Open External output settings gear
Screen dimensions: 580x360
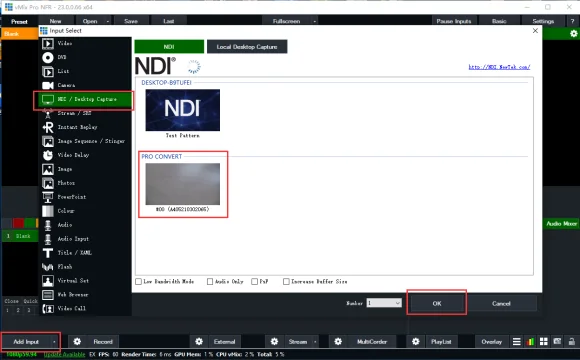click(x=199, y=342)
